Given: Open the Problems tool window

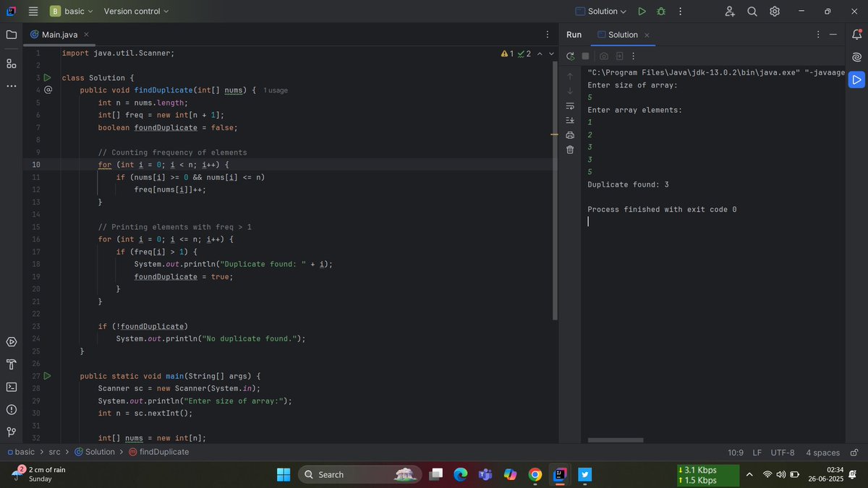Looking at the screenshot, I should click(11, 409).
